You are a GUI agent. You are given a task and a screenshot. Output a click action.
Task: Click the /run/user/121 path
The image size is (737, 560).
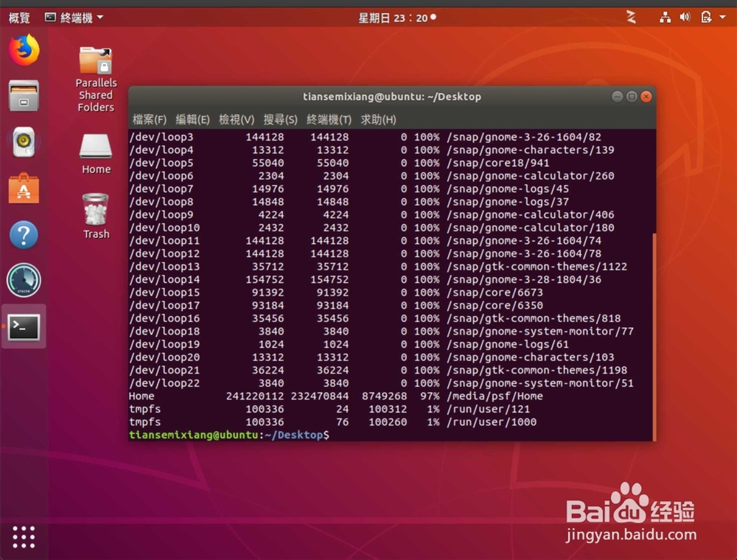pos(488,409)
